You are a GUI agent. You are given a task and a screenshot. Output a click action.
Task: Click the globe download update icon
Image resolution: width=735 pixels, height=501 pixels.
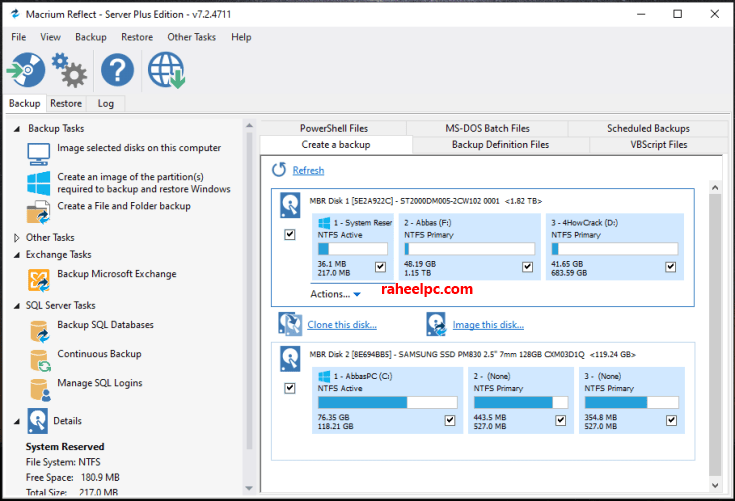166,70
